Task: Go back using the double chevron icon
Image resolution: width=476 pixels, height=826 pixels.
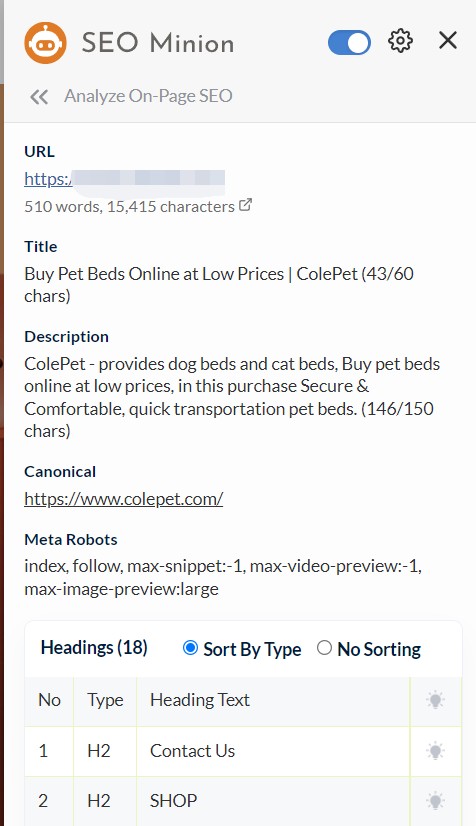Action: (x=39, y=96)
